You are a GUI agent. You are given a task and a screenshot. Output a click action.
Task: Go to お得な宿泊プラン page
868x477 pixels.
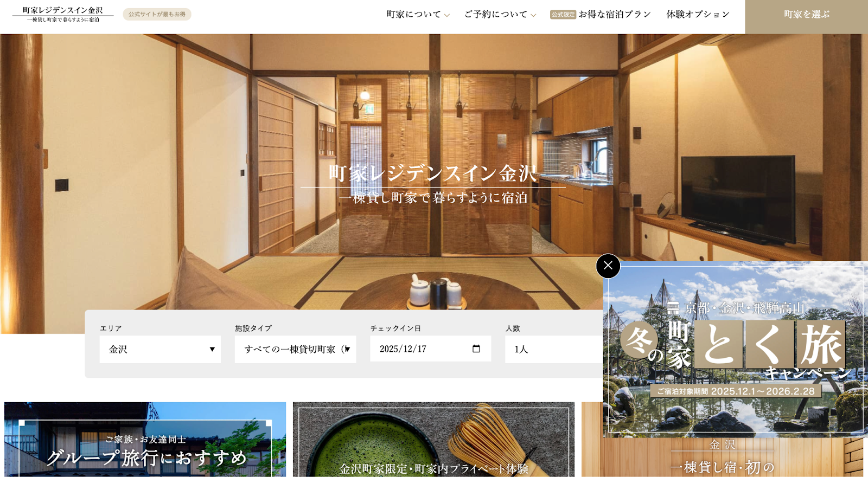click(x=614, y=15)
